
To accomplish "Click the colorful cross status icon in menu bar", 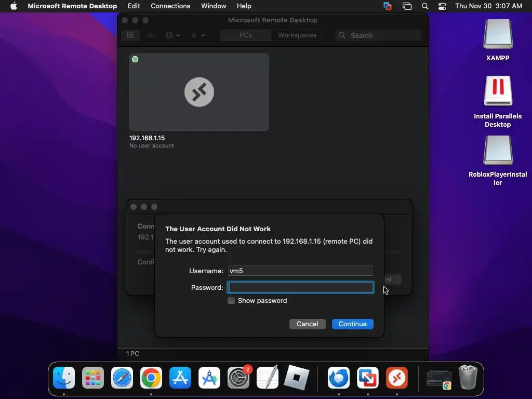I will tap(388, 6).
